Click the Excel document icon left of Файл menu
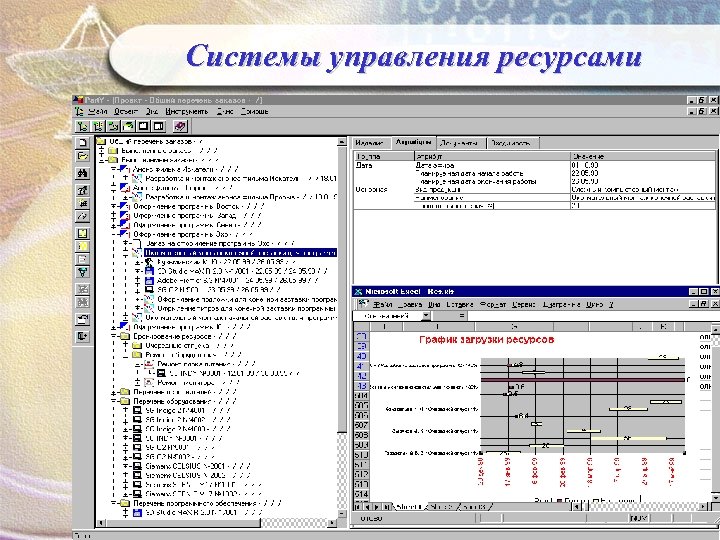 tap(363, 304)
